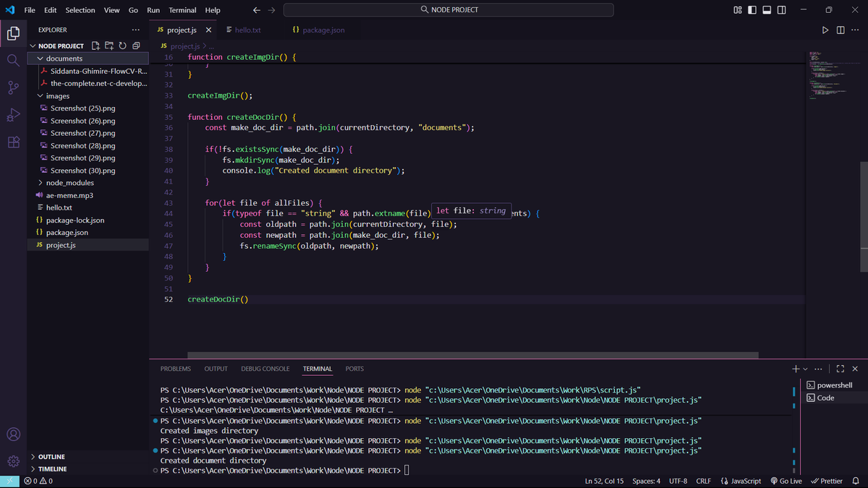Click Ln 52, Col 15 position indicator
Image resolution: width=868 pixels, height=488 pixels.
tap(604, 481)
